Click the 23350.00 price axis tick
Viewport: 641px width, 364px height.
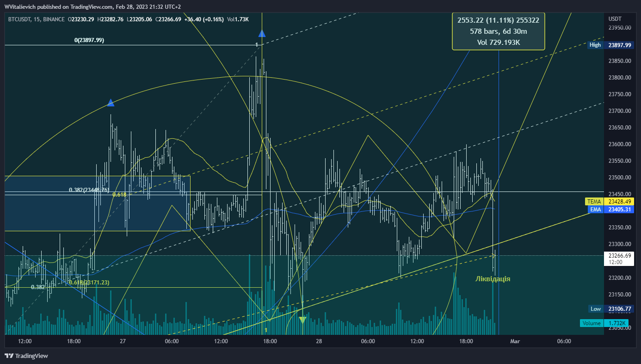(x=620, y=228)
